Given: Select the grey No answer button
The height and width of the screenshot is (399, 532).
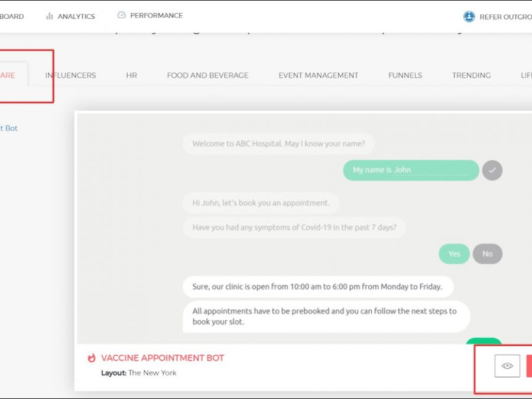Looking at the screenshot, I should pos(487,254).
